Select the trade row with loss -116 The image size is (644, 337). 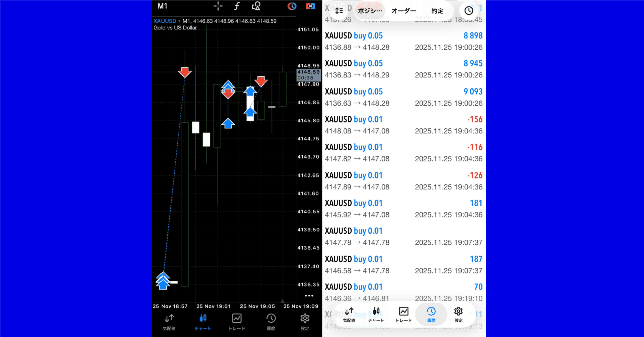coord(404,153)
